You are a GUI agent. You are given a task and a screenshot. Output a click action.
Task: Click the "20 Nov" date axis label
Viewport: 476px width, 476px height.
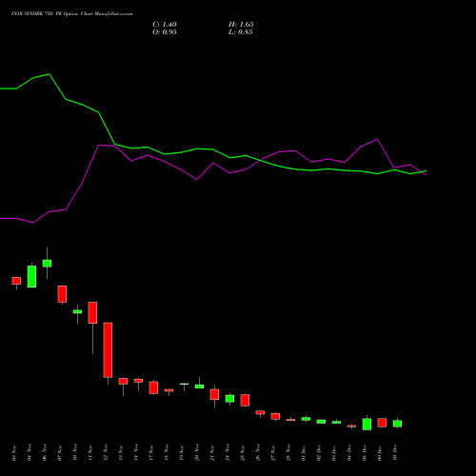197,452
